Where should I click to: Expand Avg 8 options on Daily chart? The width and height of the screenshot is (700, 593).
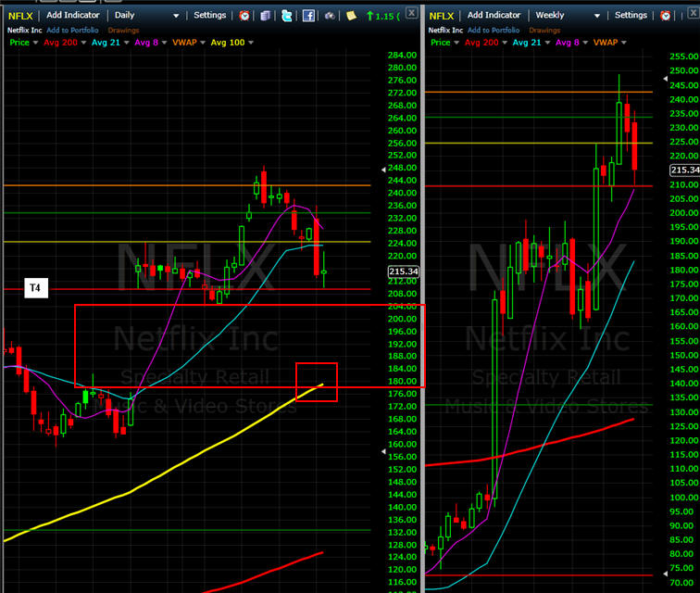[164, 43]
